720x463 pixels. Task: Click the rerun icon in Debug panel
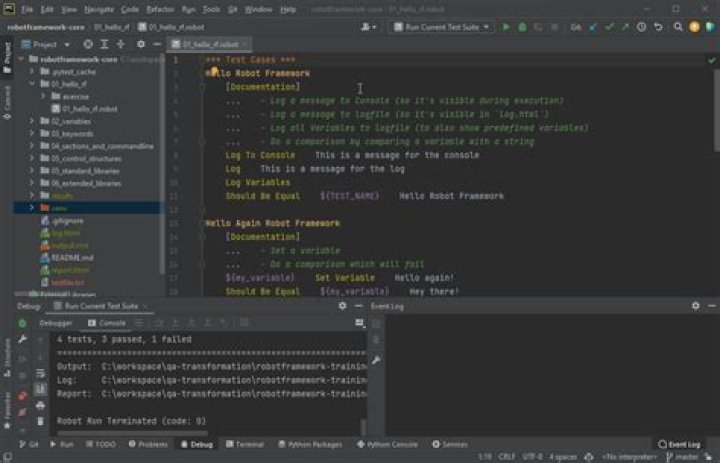tap(22, 323)
